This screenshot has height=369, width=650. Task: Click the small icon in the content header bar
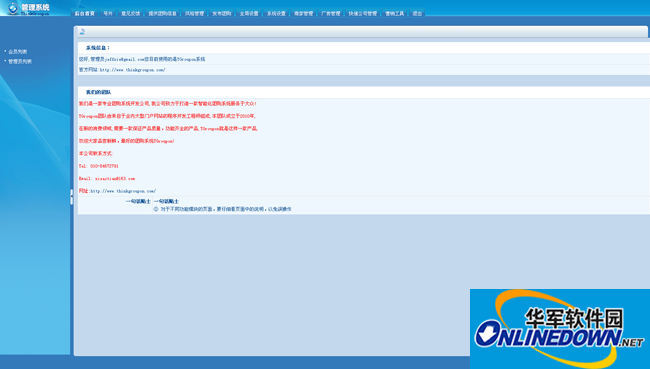click(82, 32)
